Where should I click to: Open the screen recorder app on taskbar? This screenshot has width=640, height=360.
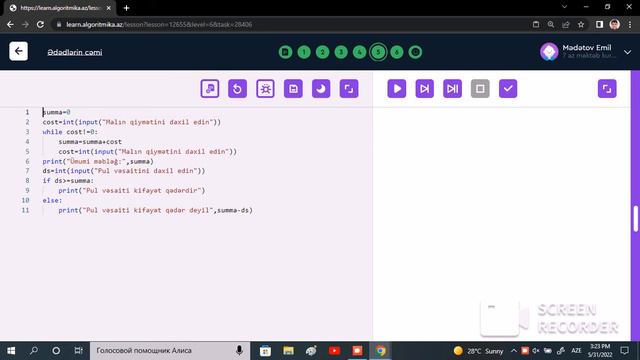[358, 351]
